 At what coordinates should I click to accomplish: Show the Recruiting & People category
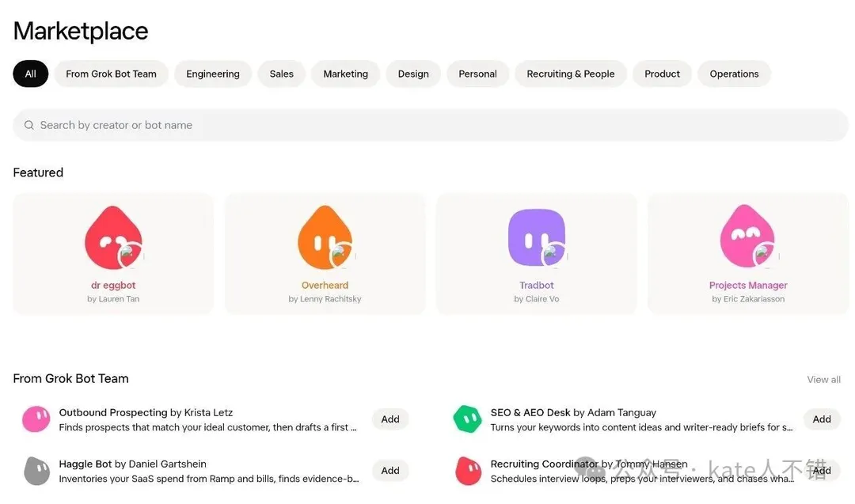pyautogui.click(x=570, y=74)
